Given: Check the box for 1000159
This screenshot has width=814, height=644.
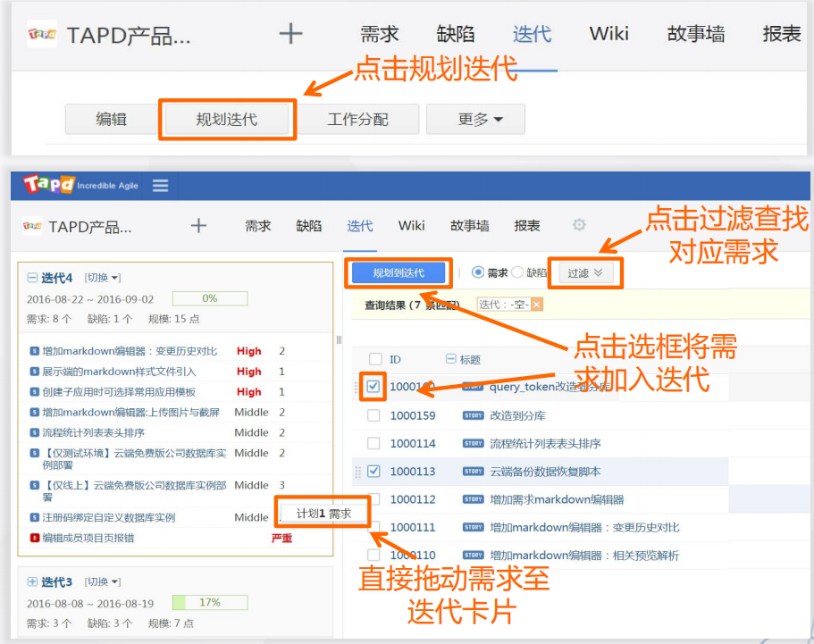Looking at the screenshot, I should pos(373,415).
